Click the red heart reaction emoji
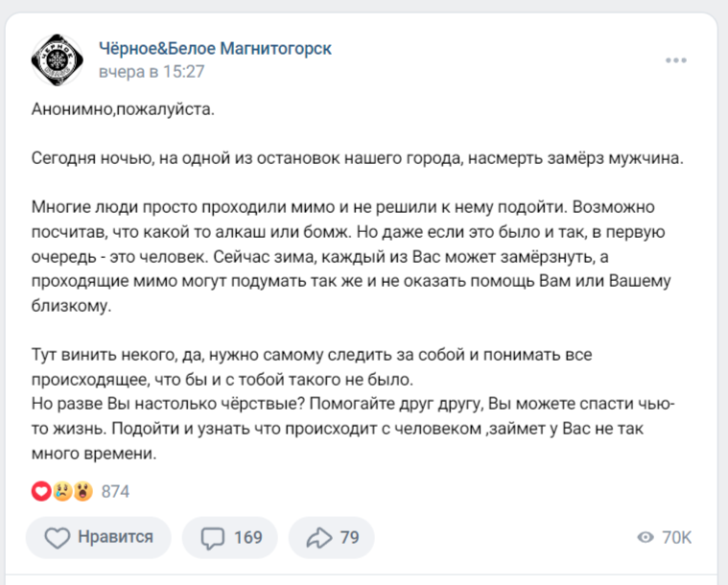 pos(41,492)
